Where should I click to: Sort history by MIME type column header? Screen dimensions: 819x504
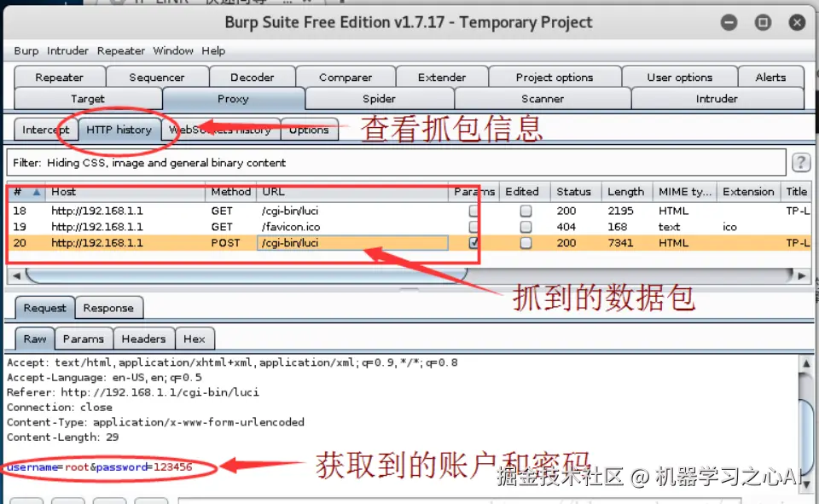pos(685,192)
